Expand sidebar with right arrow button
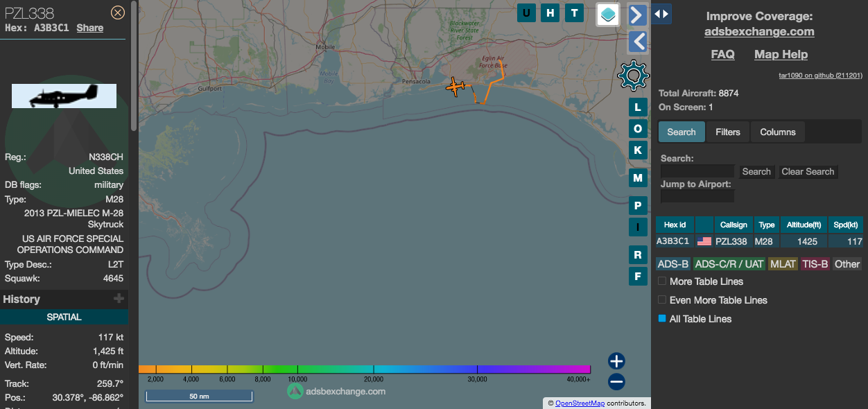Viewport: 868px width, 409px height. (x=638, y=15)
